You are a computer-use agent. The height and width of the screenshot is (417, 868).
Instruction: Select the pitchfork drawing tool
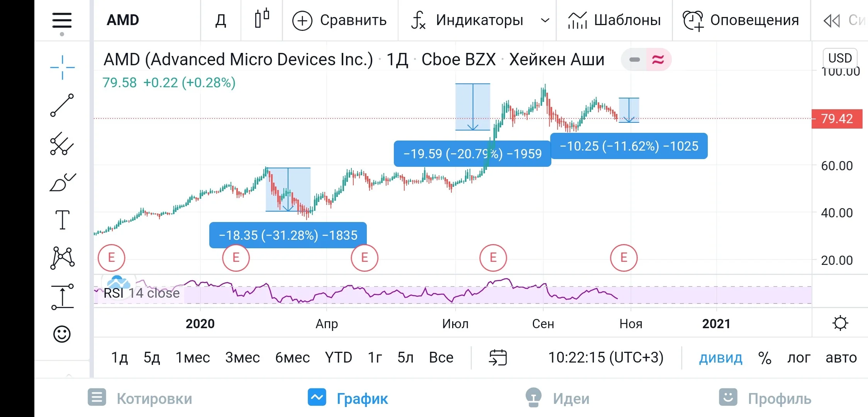coord(62,144)
